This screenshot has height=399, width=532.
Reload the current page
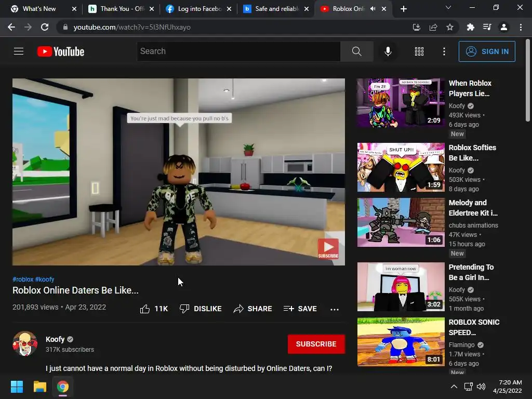(45, 27)
